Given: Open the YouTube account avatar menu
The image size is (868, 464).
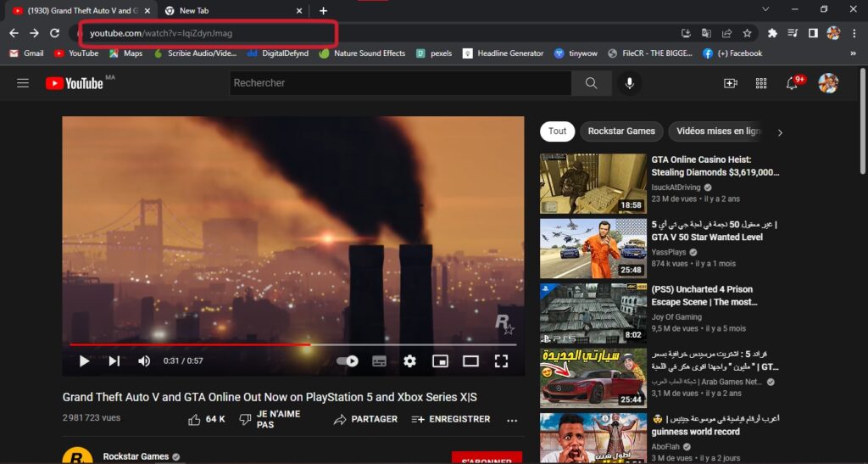Looking at the screenshot, I should coord(828,83).
